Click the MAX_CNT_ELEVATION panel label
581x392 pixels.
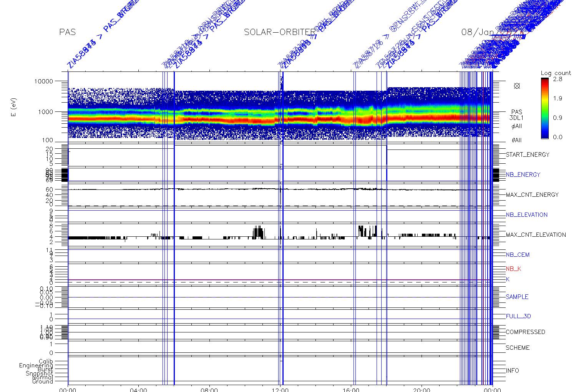coord(536,234)
